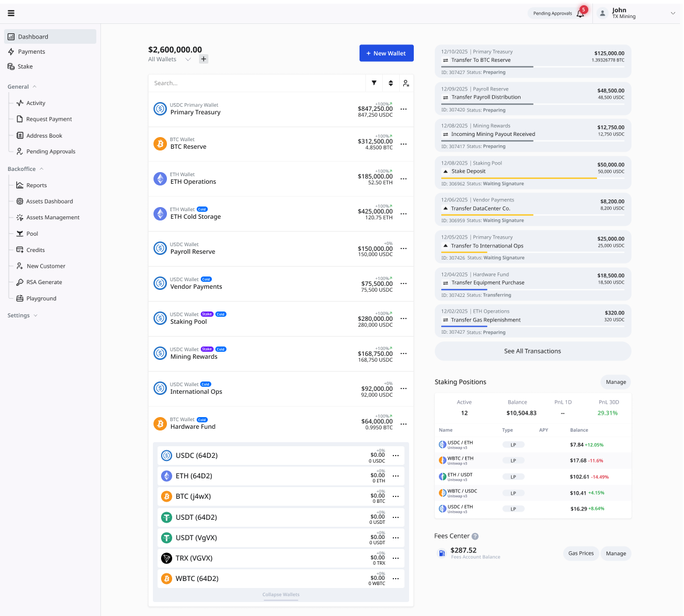The height and width of the screenshot is (616, 684).
Task: Click See All Transactions
Action: [x=532, y=351]
